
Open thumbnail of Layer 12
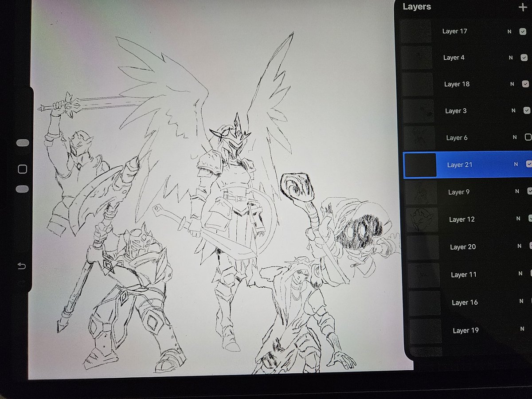tap(422, 220)
